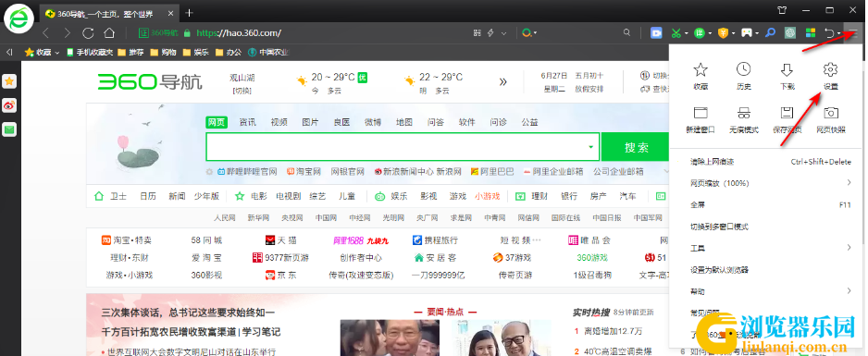Click the green 搜索 button
This screenshot has height=356, width=868.
pyautogui.click(x=636, y=147)
